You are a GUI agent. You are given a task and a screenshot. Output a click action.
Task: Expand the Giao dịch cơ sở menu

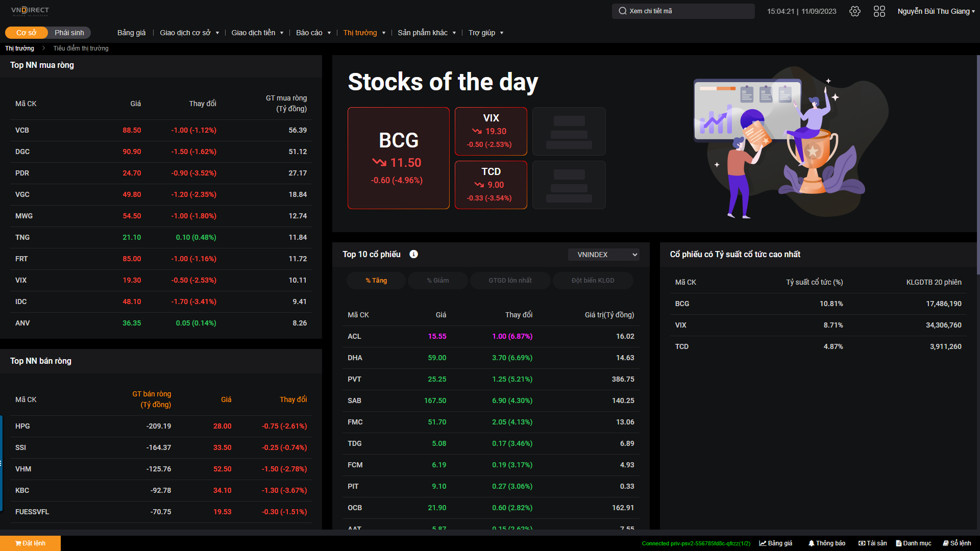(x=189, y=33)
